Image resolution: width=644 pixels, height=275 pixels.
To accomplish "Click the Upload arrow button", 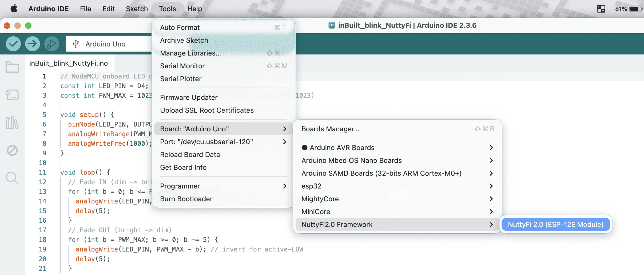I will (33, 44).
